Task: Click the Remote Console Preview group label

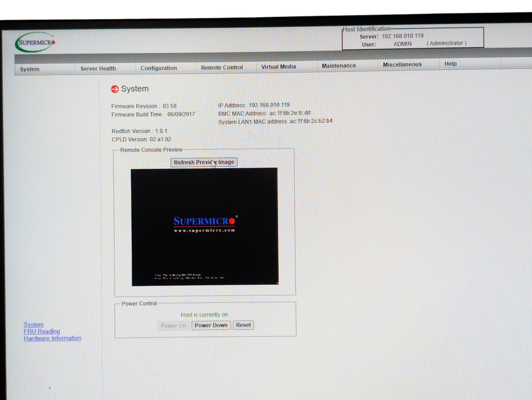Action: (x=152, y=150)
